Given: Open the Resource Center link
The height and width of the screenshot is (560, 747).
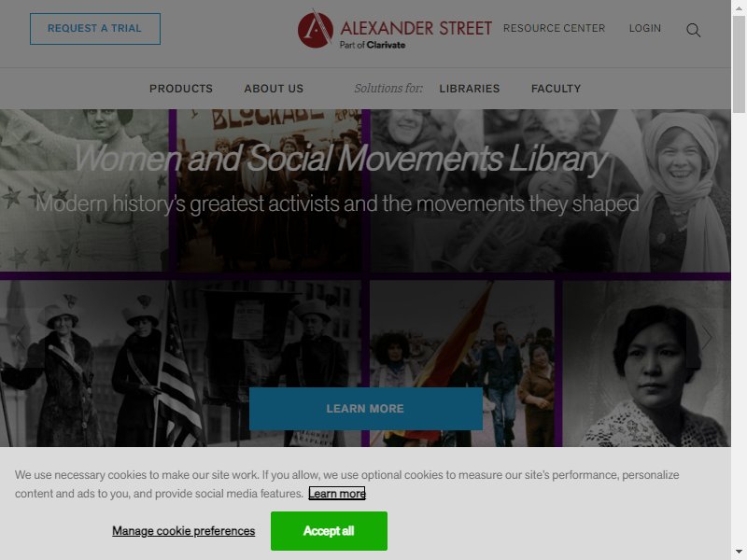Looking at the screenshot, I should point(554,28).
